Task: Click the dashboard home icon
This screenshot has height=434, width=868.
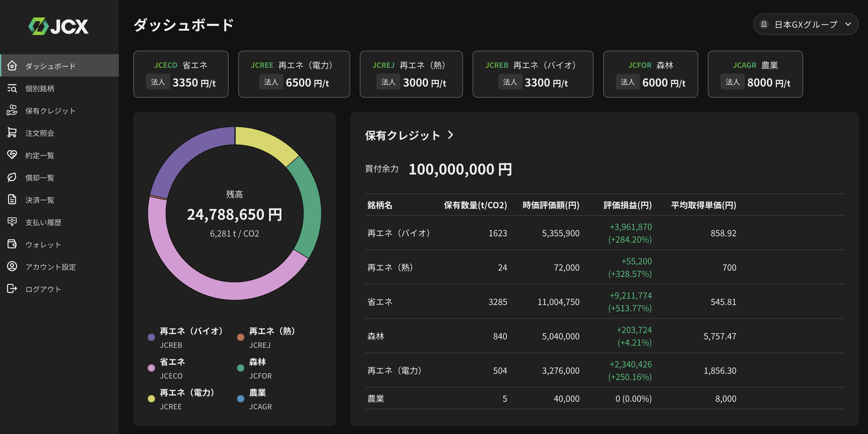Action: pyautogui.click(x=12, y=65)
